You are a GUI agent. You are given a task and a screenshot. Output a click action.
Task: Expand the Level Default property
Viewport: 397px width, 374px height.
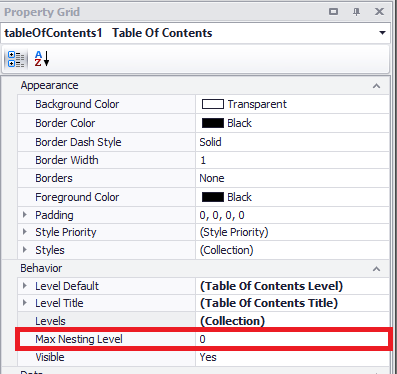click(25, 286)
